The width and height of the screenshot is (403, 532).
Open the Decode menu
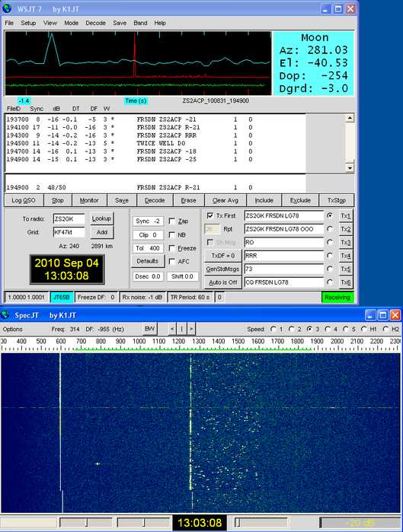(95, 23)
